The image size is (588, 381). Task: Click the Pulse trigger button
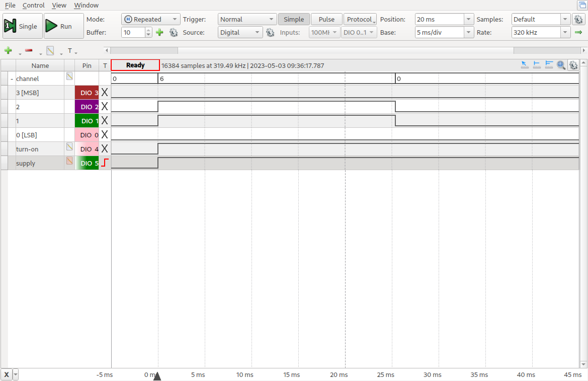[x=326, y=19]
